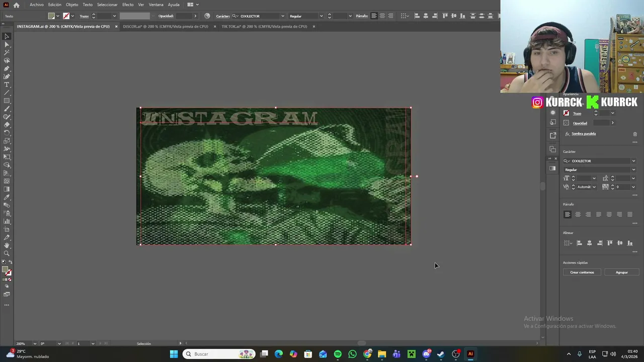This screenshot has height=362, width=644.
Task: Expand Regular font style dropdown in Carácter panel
Action: coord(633,170)
